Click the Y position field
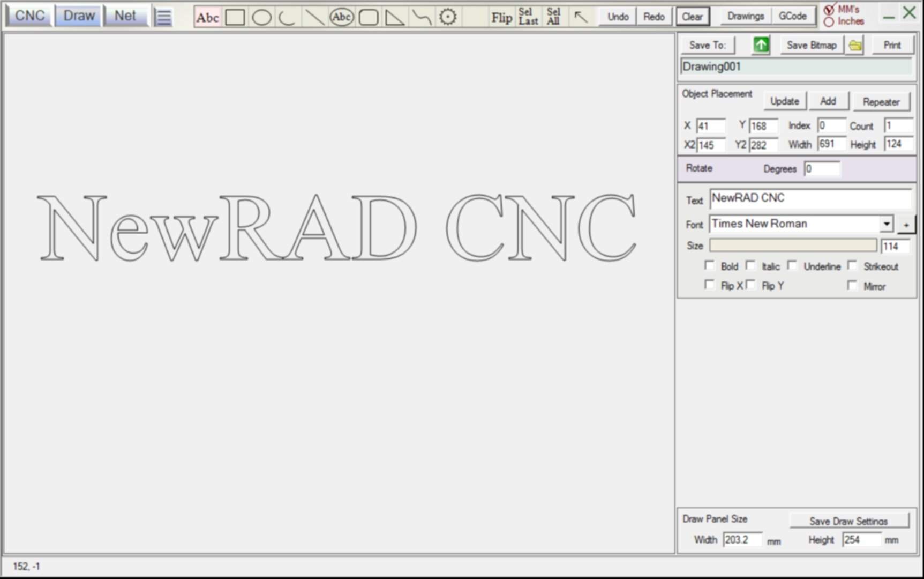 (x=763, y=126)
